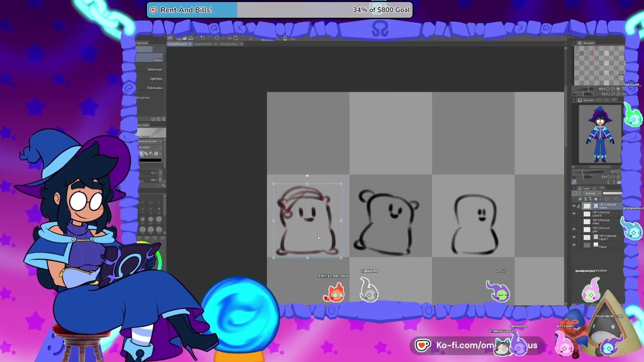This screenshot has height=362, width=644.
Task: Click the black main color bar
Action: [150, 160]
